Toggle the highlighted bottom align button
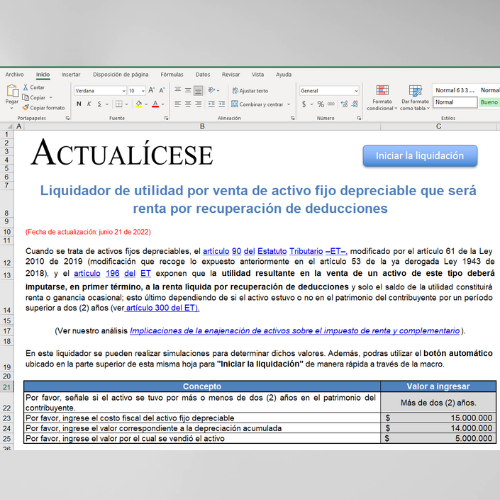Screen dimensions: 500x500 click(198, 90)
